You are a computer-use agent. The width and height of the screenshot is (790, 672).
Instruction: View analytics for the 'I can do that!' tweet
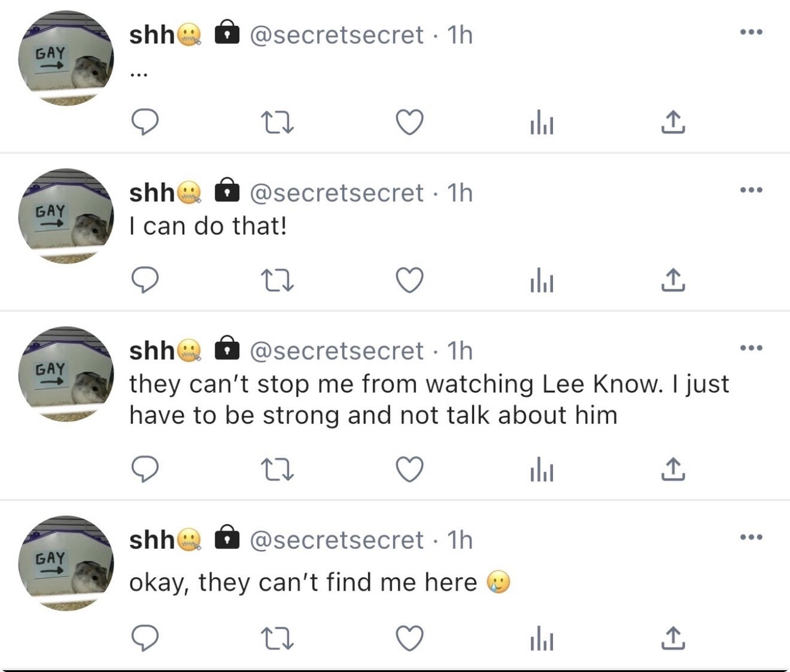(542, 280)
